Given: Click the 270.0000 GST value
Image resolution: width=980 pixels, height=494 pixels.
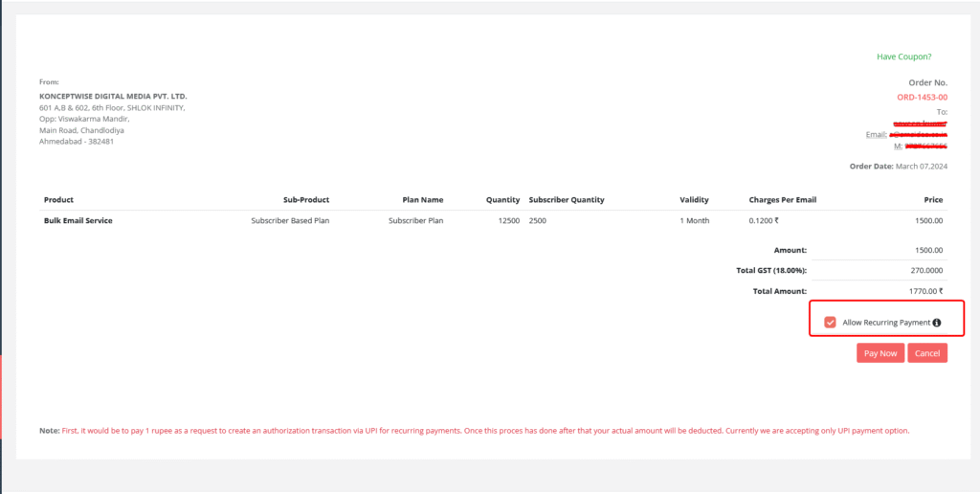Looking at the screenshot, I should coord(925,270).
